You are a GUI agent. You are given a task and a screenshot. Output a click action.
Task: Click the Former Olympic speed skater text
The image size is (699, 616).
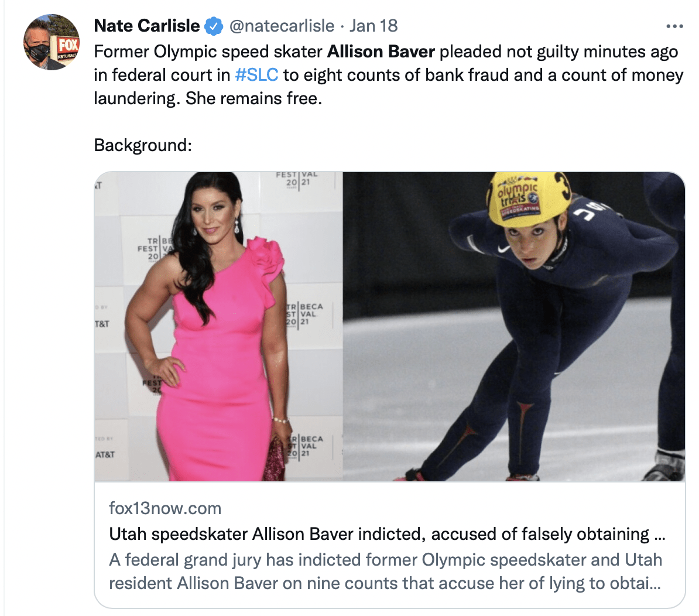point(208,52)
